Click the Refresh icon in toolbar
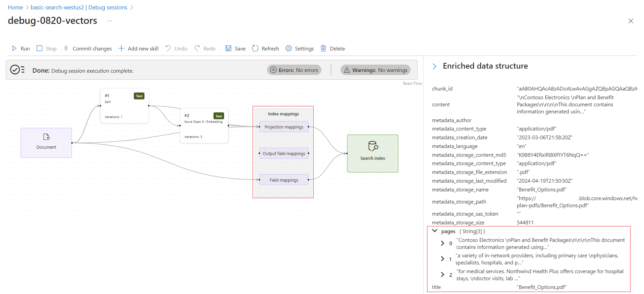 coord(255,48)
